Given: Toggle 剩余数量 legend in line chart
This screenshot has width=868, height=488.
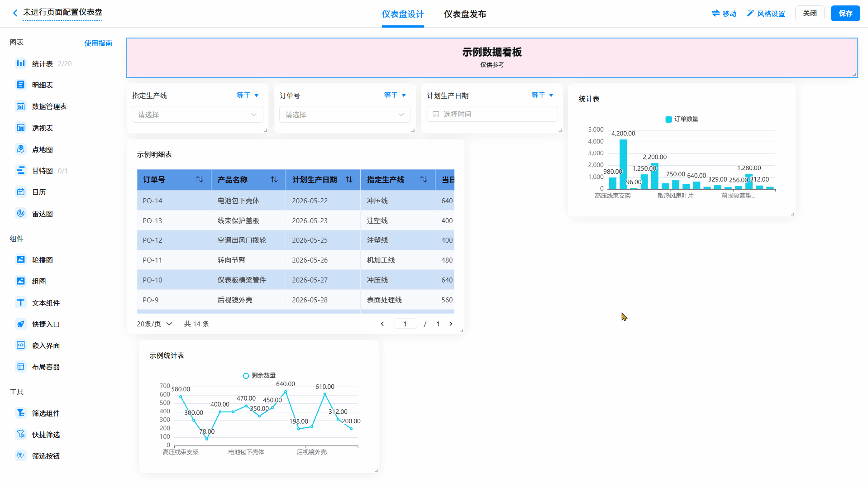Looking at the screenshot, I should pyautogui.click(x=259, y=375).
